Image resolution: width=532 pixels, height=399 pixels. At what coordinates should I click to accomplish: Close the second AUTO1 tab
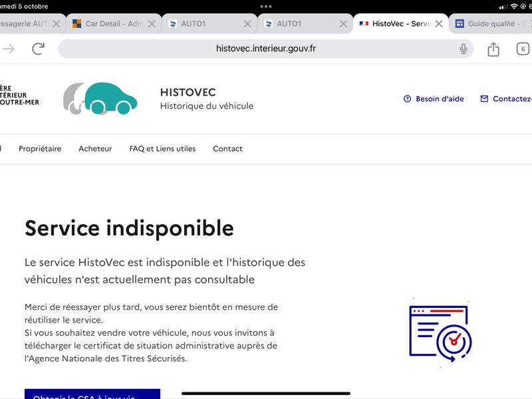[x=343, y=24]
